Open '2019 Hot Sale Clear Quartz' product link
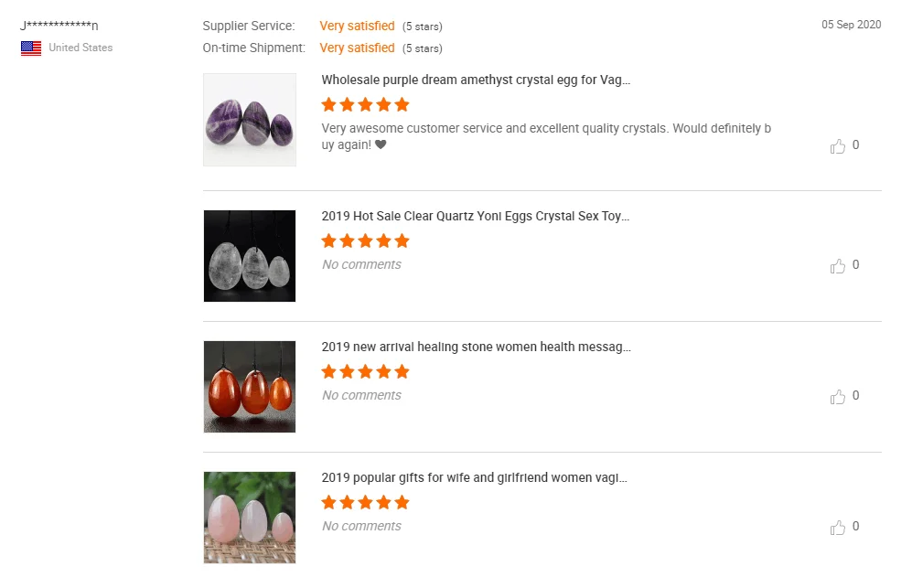Screen dimensions: 912x588 click(x=476, y=217)
